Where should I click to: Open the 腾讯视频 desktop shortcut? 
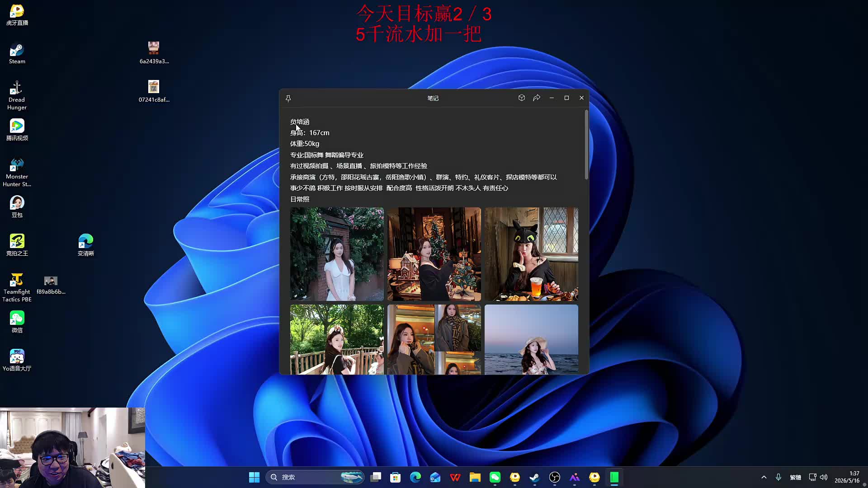17,130
